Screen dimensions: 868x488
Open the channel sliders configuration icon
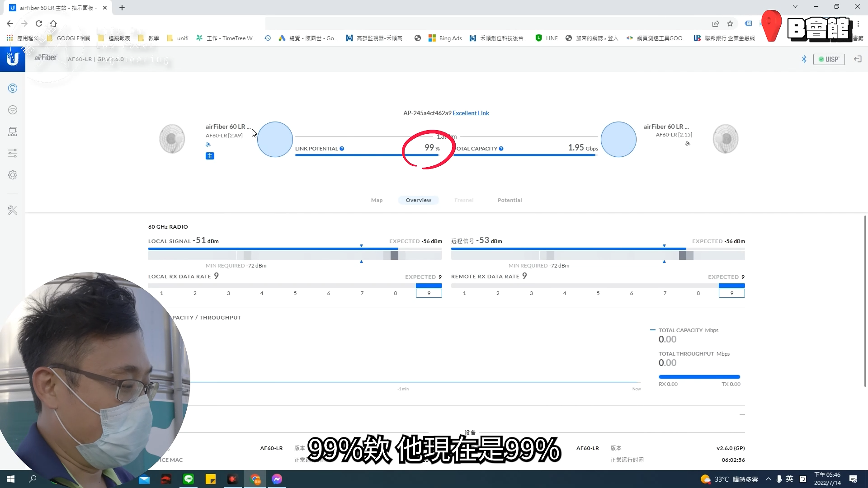12,153
